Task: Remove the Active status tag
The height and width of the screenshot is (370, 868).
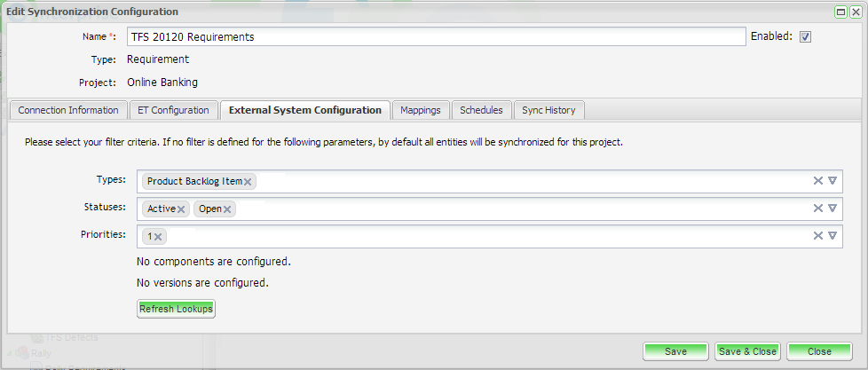Action: point(181,209)
